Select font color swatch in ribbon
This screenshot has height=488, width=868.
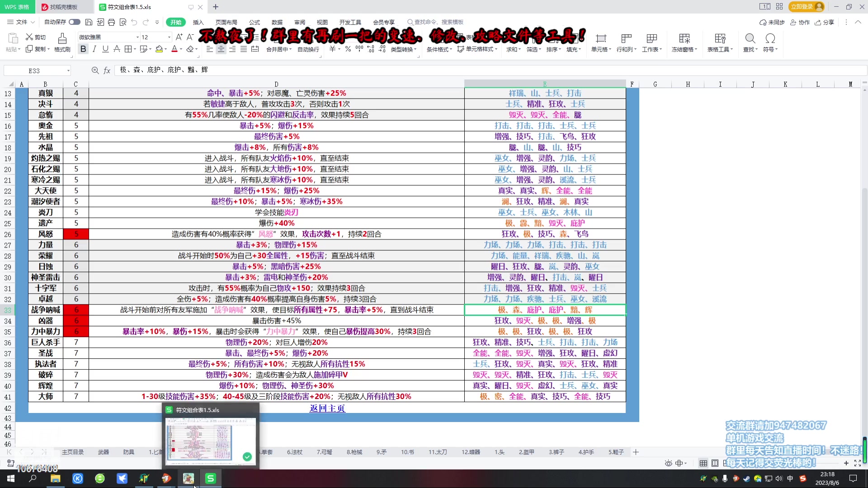click(175, 50)
